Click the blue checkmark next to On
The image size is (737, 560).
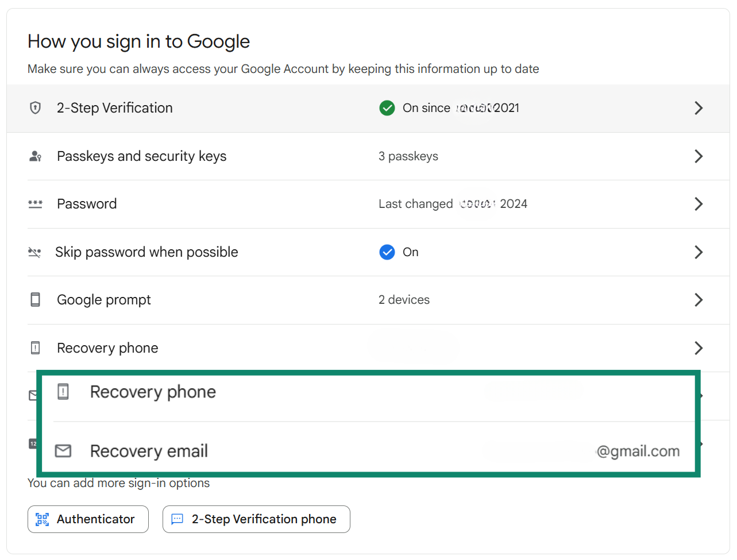[387, 252]
